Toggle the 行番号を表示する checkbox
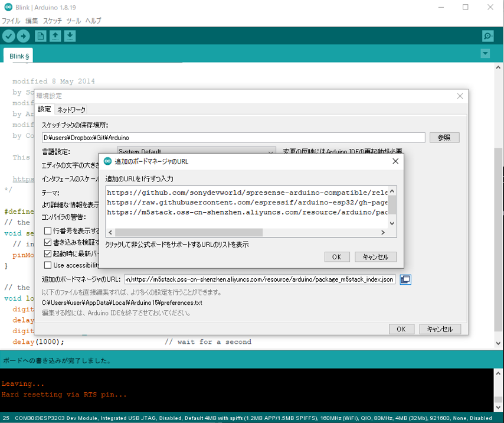This screenshot has height=423, width=504. click(x=48, y=231)
